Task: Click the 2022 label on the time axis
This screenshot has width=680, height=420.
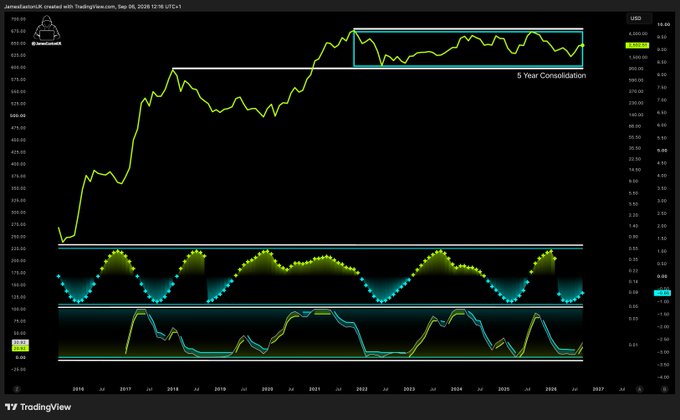Action: pyautogui.click(x=362, y=389)
